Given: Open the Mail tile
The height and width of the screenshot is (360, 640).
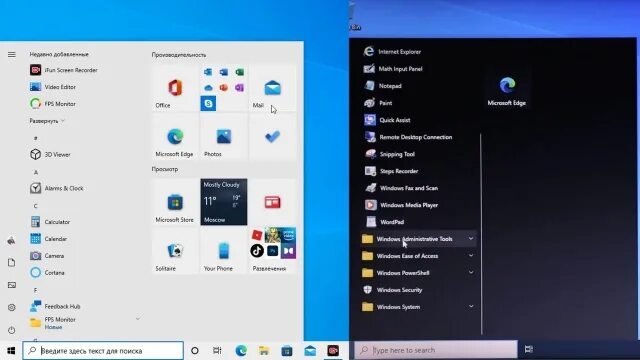Looking at the screenshot, I should [x=272, y=88].
